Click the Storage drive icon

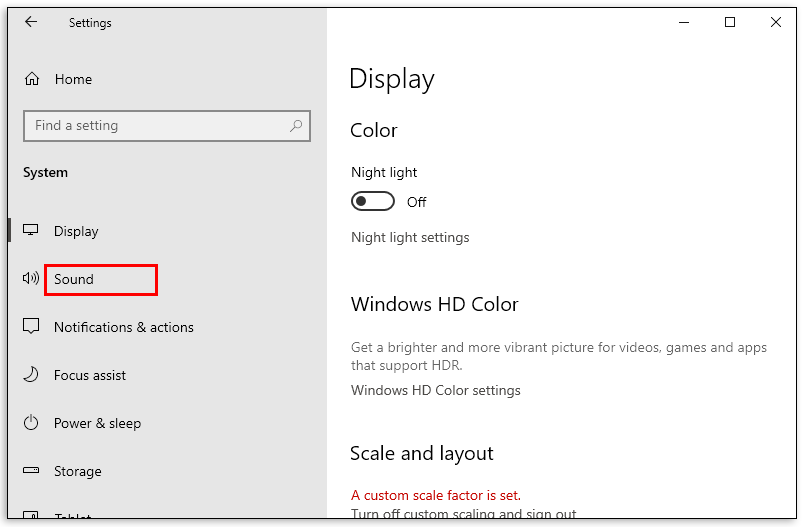pos(31,471)
